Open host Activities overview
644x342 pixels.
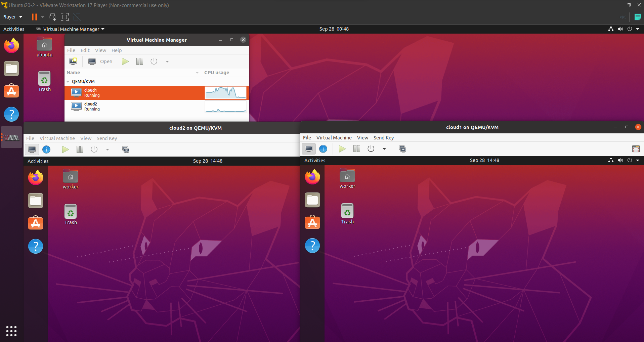[14, 29]
